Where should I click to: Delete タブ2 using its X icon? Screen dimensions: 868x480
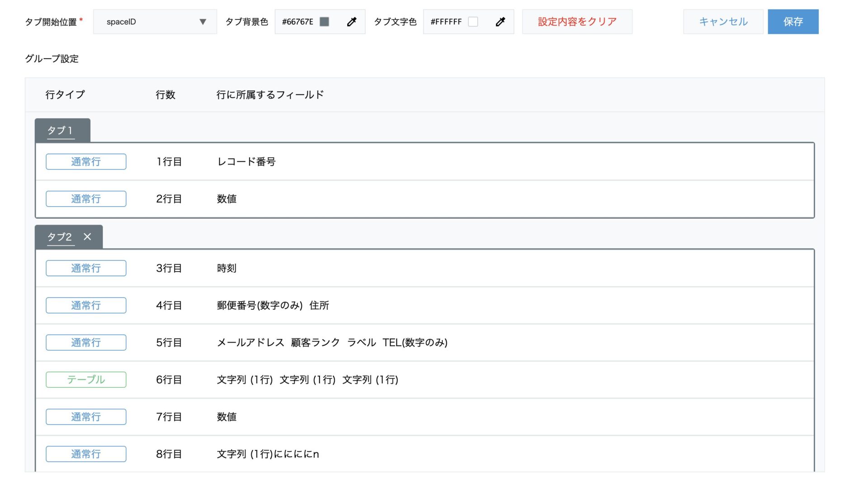click(87, 236)
